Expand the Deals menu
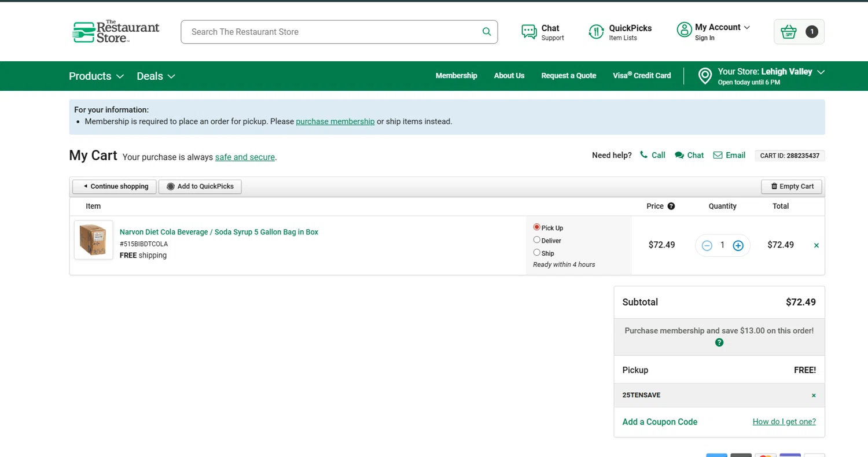Screen dimensions: 868x457 coord(156,76)
